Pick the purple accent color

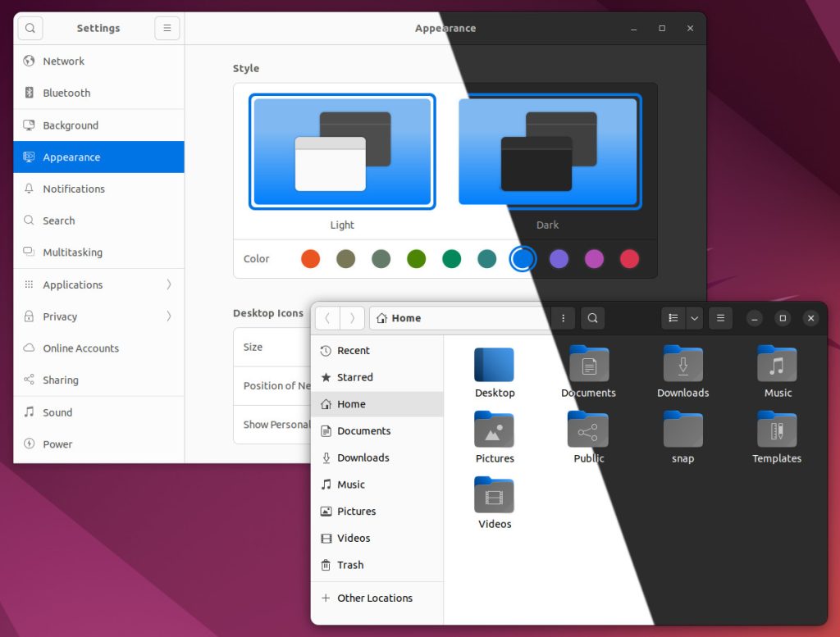point(559,259)
